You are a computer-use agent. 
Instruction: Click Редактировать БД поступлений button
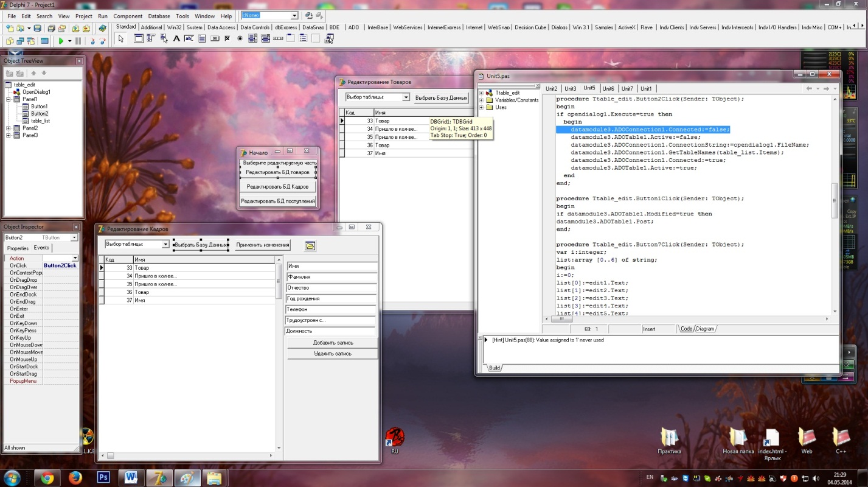[x=278, y=201]
